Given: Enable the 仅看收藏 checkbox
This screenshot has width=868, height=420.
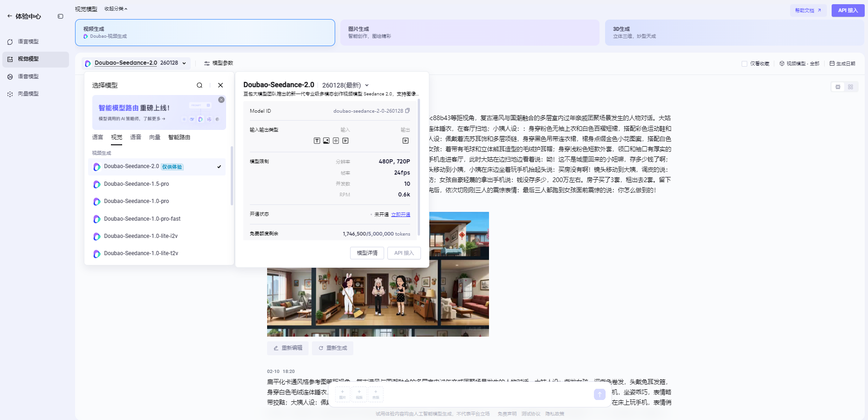Looking at the screenshot, I should pyautogui.click(x=744, y=63).
